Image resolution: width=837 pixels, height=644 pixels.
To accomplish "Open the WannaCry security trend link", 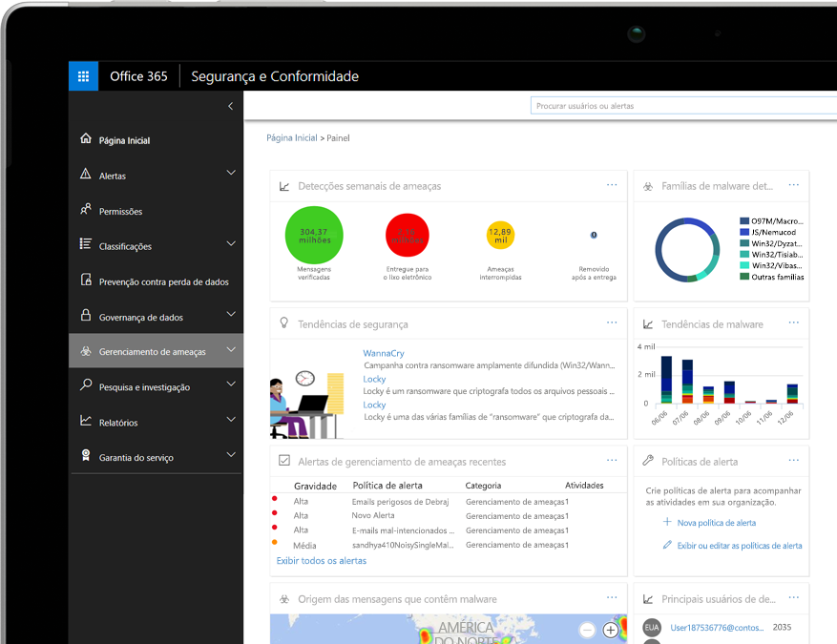I will [384, 353].
